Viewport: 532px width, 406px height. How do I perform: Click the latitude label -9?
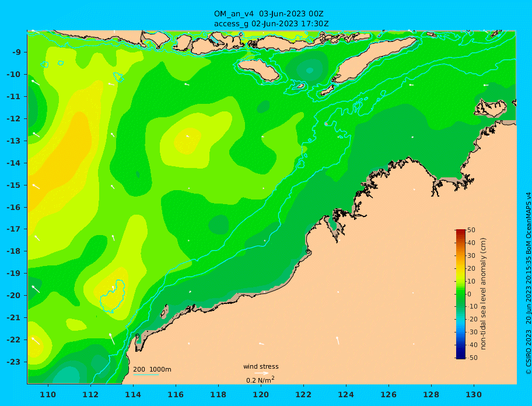tap(17, 52)
